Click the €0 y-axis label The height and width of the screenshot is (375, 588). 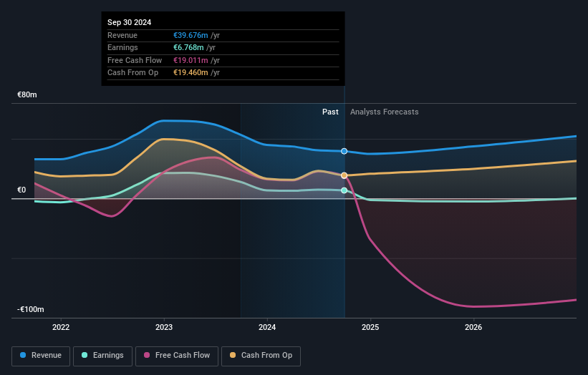[x=21, y=190]
